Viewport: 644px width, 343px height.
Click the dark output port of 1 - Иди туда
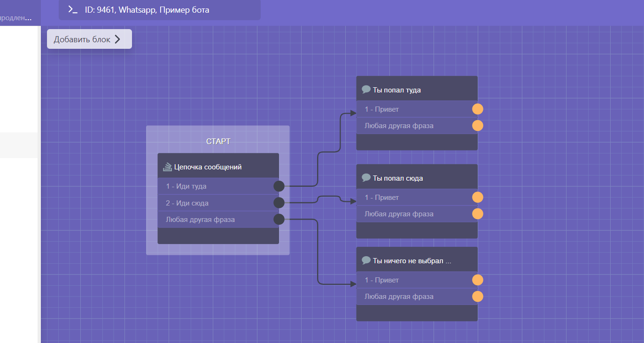coord(279,186)
